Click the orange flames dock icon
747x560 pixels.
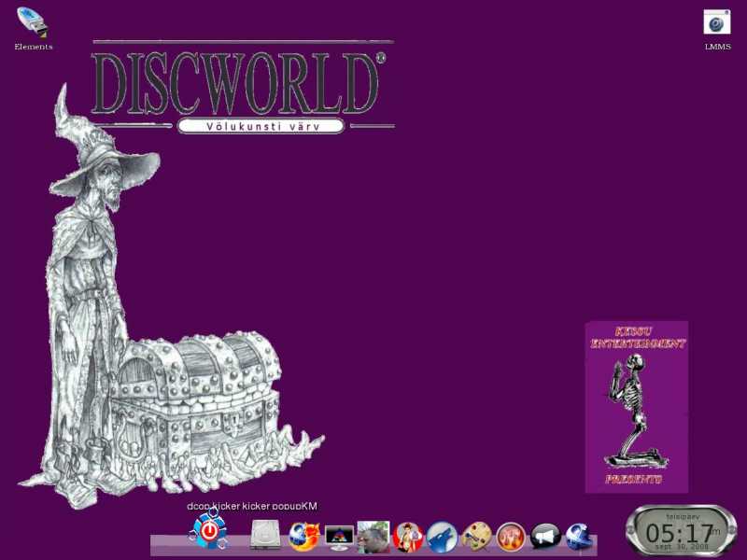(x=511, y=537)
